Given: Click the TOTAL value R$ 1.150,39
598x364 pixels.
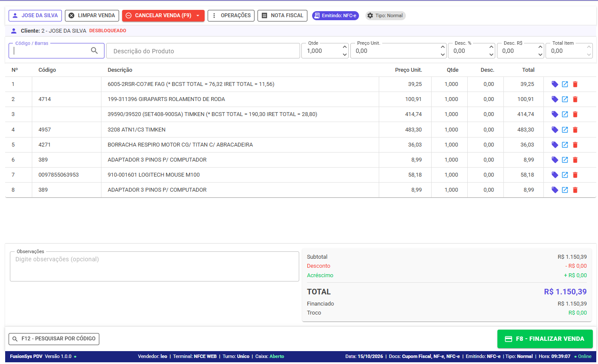Looking at the screenshot, I should tap(565, 292).
